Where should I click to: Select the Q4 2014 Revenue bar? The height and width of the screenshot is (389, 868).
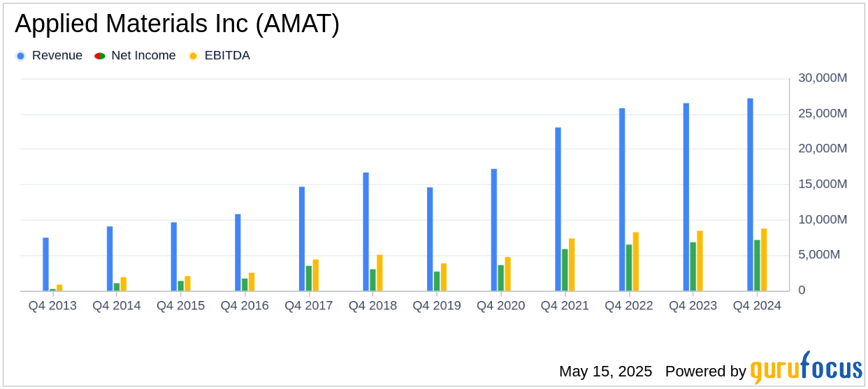click(x=110, y=259)
